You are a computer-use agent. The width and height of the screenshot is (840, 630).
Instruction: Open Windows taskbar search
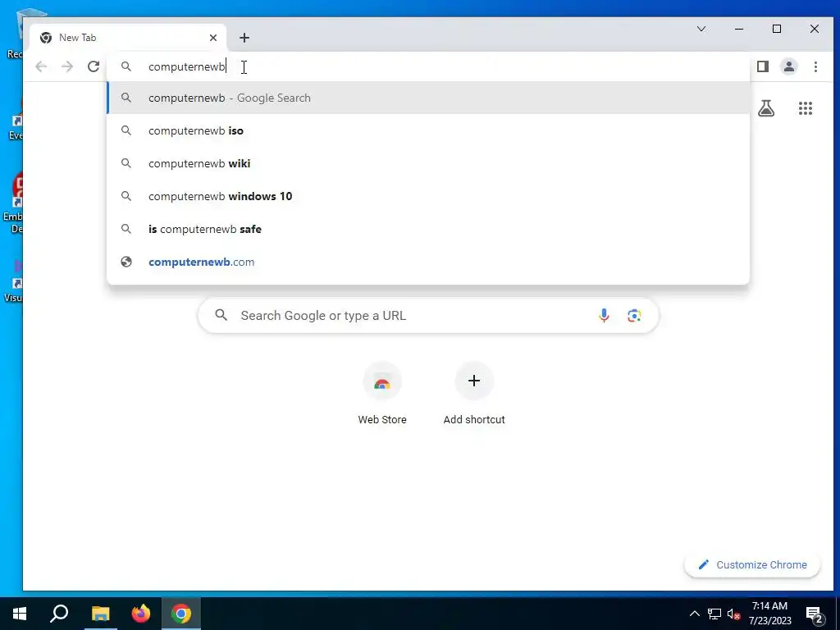point(59,614)
